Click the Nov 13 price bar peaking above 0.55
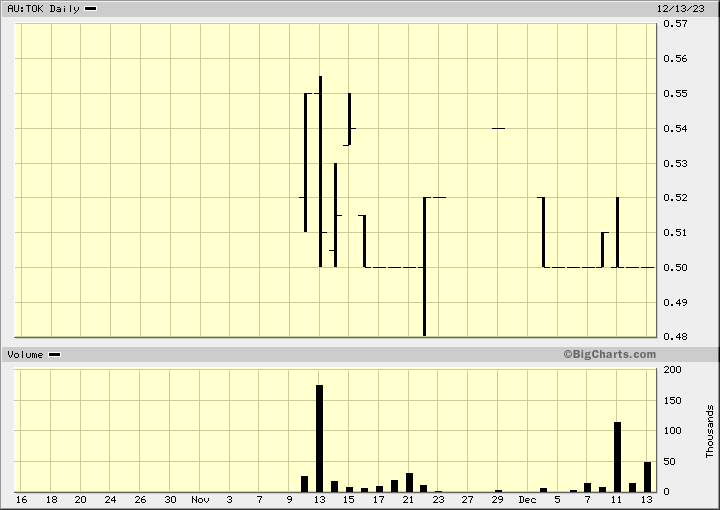The image size is (720, 510). tap(321, 171)
